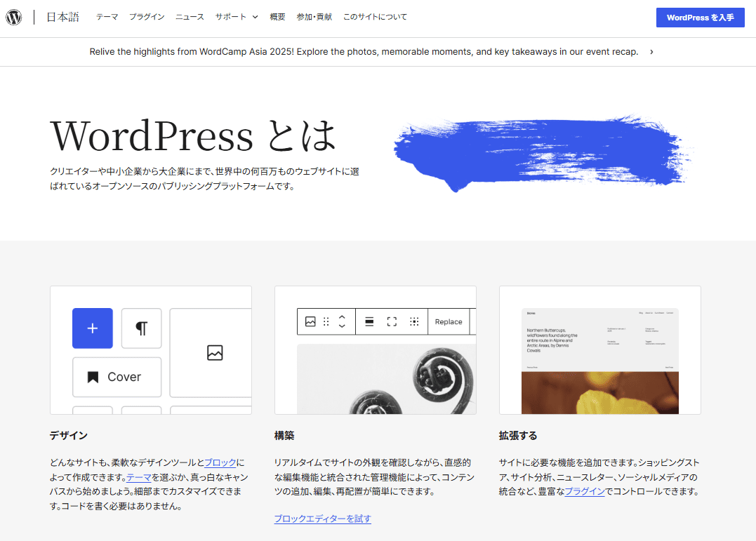Click the blue plus add-block icon
Viewport: 756px width, 541px height.
click(x=93, y=328)
